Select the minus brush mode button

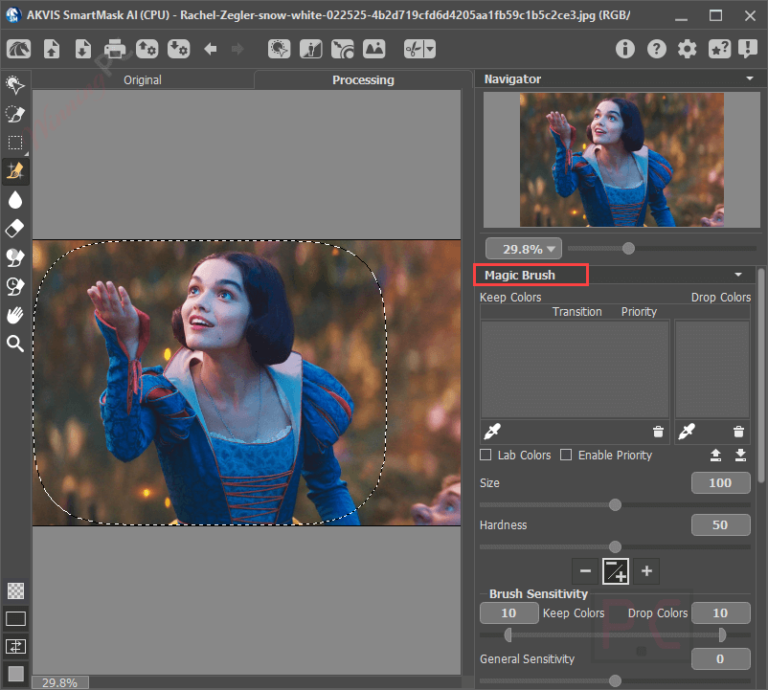(x=585, y=571)
